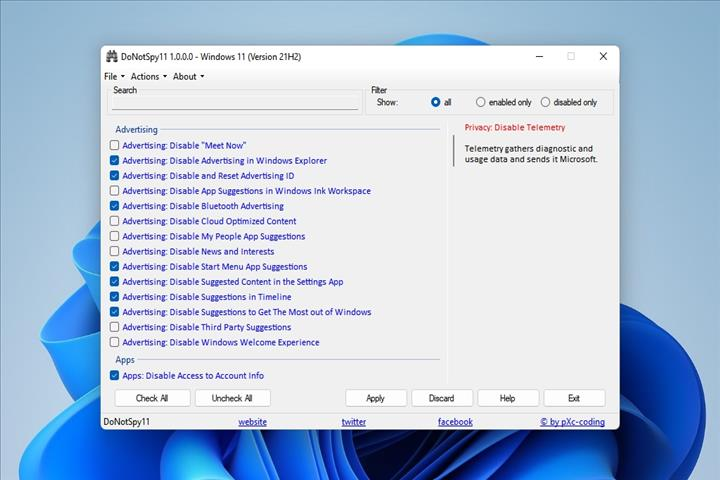
Task: Check Disable Windows Welcome Experience
Action: [x=114, y=342]
